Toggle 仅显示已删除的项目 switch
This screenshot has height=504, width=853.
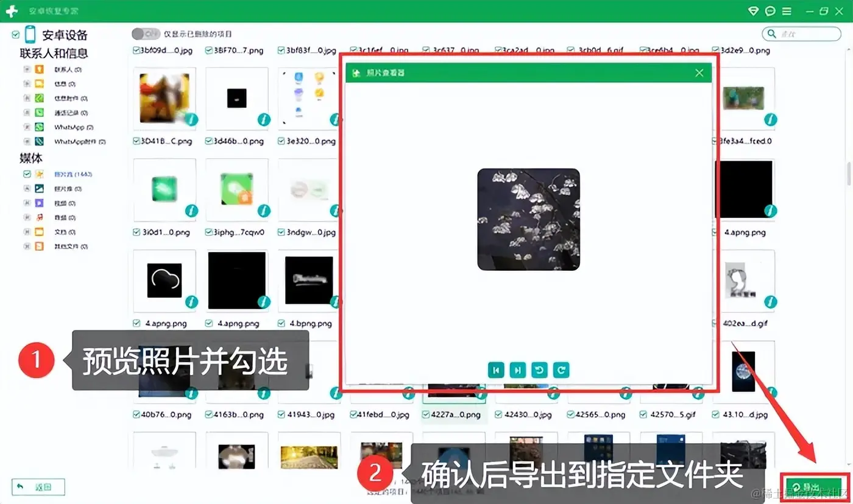point(145,33)
